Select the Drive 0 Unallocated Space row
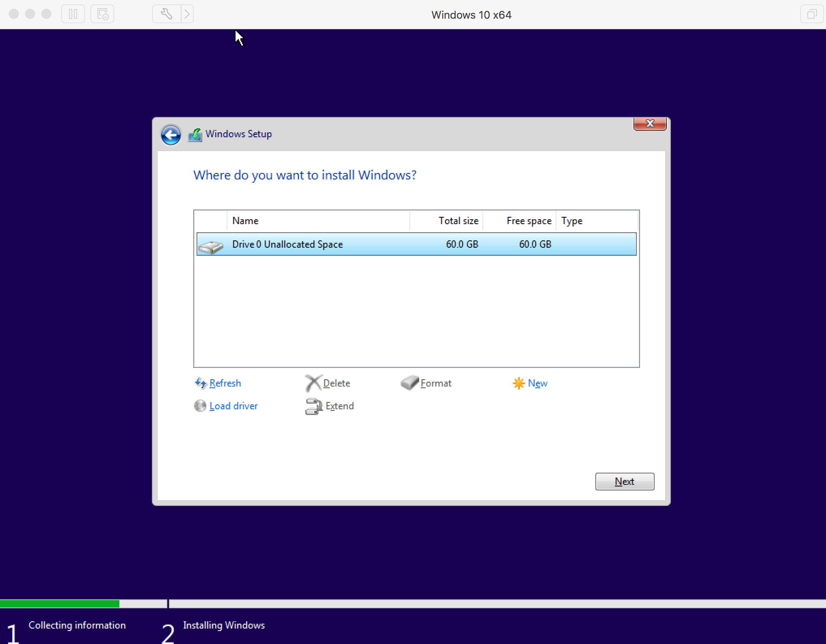This screenshot has height=644, width=826. tap(416, 244)
